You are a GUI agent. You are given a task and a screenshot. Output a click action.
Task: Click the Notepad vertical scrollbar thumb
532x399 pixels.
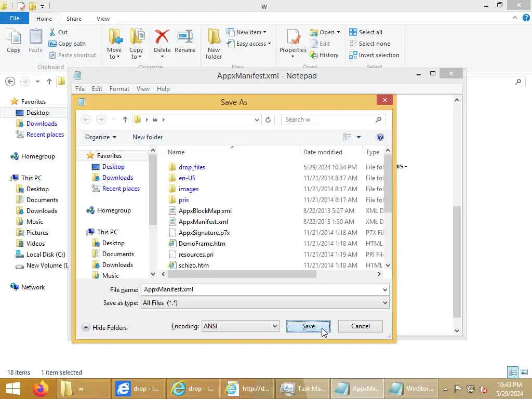[457, 261]
